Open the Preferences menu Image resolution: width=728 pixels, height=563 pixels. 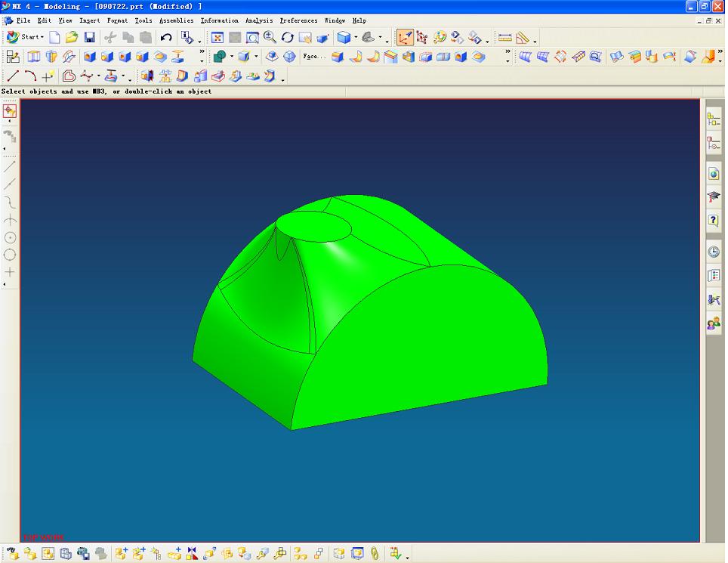point(298,20)
